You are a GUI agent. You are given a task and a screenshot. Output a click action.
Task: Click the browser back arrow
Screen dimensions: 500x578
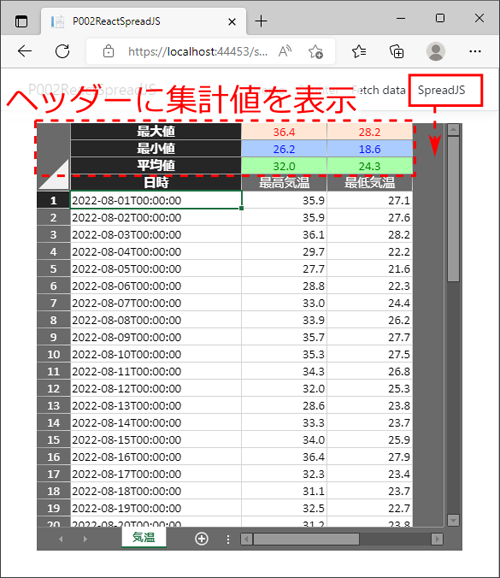coord(25,51)
